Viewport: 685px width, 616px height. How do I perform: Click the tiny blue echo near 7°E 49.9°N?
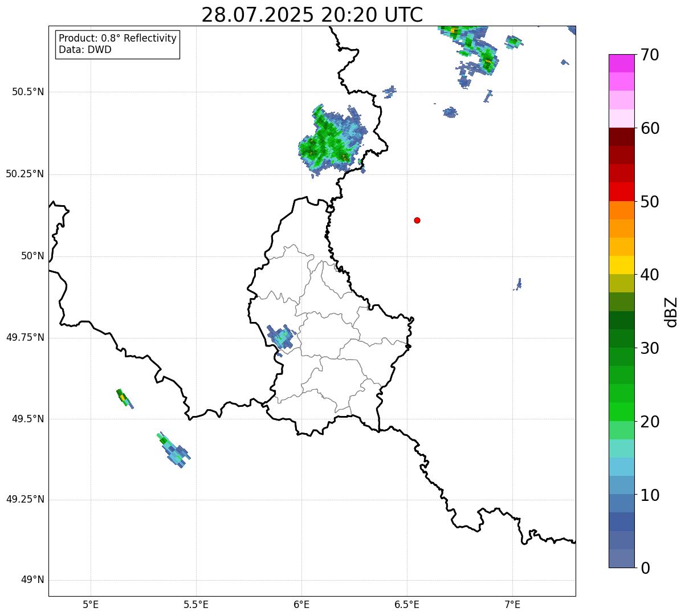pyautogui.click(x=518, y=284)
